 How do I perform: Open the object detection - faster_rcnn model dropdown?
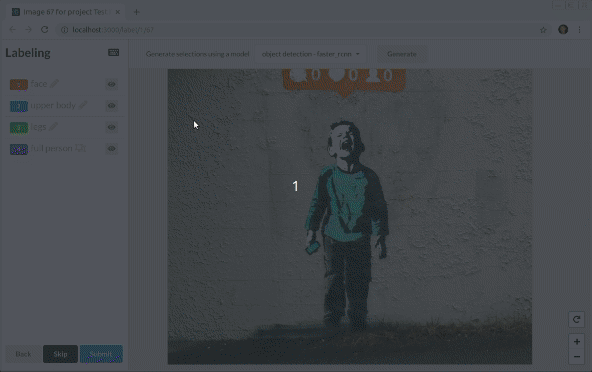311,54
